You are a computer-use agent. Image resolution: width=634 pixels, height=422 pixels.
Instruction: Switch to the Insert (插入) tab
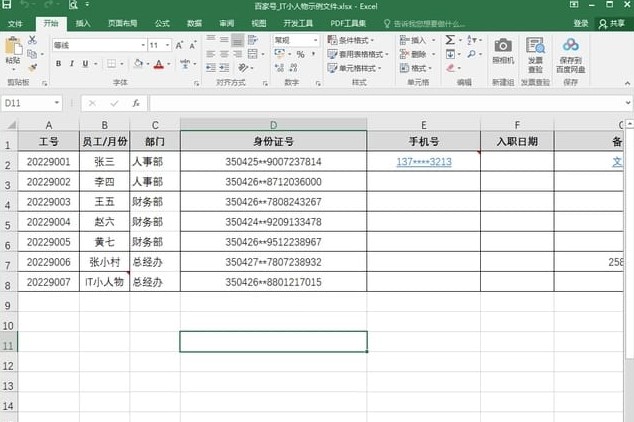coord(83,23)
